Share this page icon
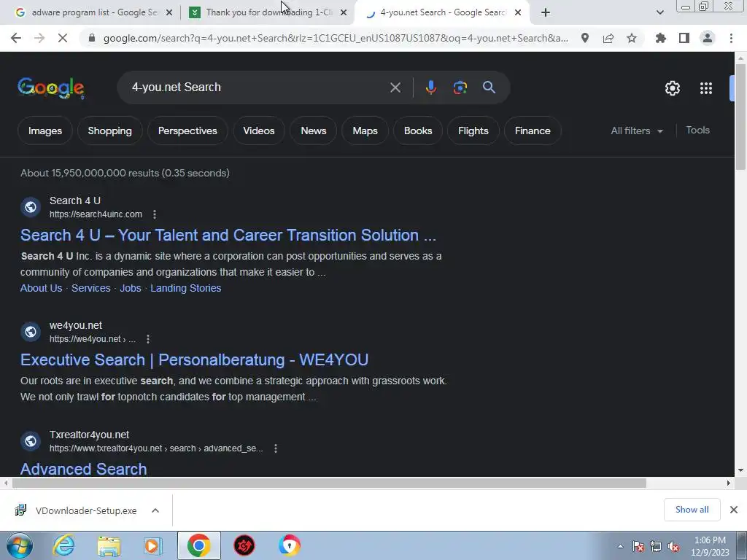This screenshot has width=747, height=560. [608, 38]
